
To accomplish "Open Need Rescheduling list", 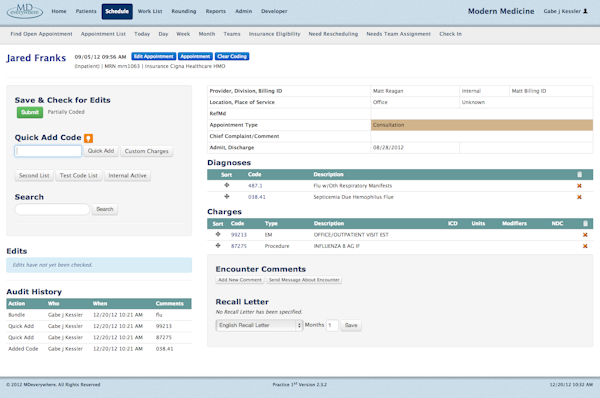I will (333, 34).
